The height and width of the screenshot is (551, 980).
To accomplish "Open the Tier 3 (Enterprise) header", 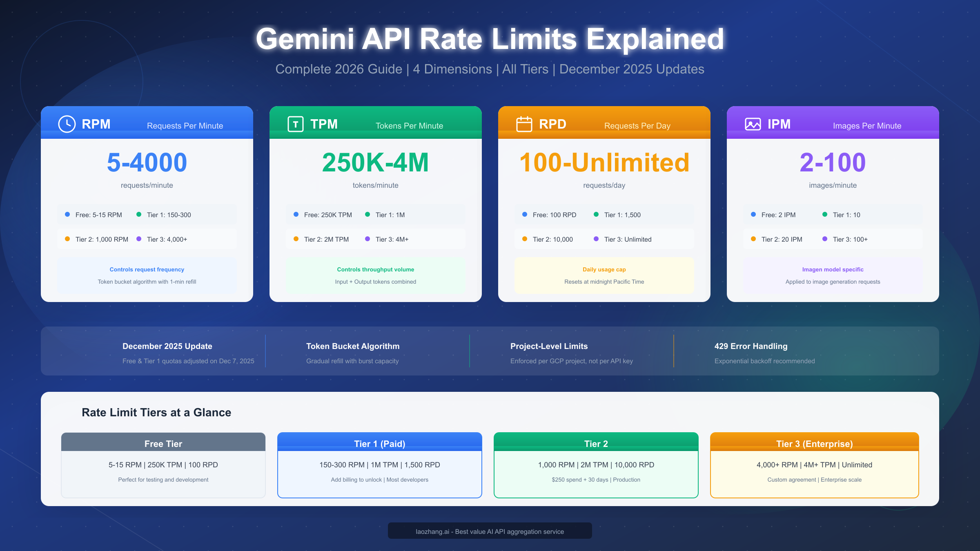I will [x=815, y=443].
